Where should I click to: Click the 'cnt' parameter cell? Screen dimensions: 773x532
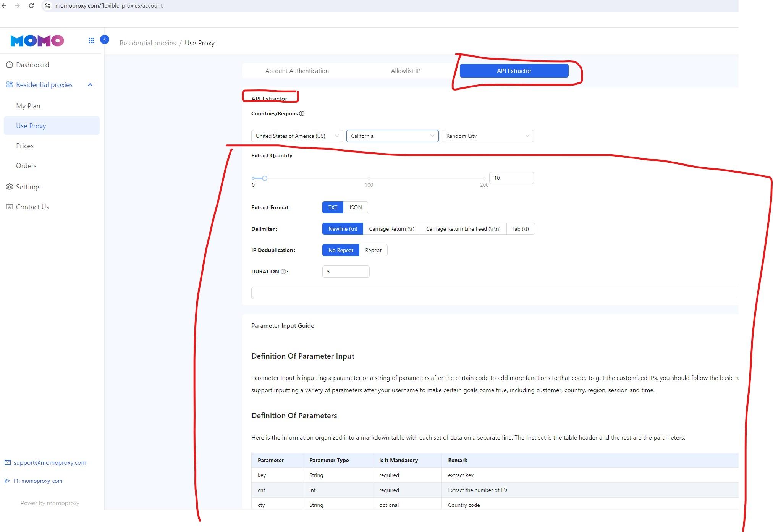point(277,490)
